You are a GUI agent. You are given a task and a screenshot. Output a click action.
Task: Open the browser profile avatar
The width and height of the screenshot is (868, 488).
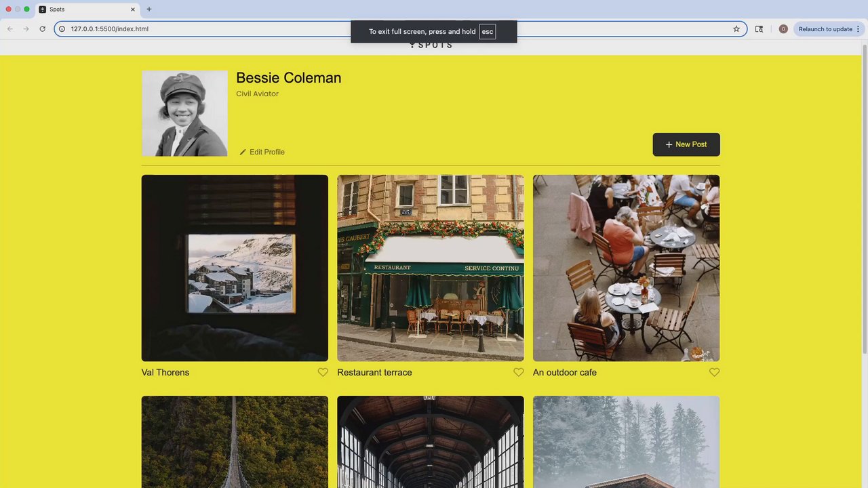(x=783, y=29)
